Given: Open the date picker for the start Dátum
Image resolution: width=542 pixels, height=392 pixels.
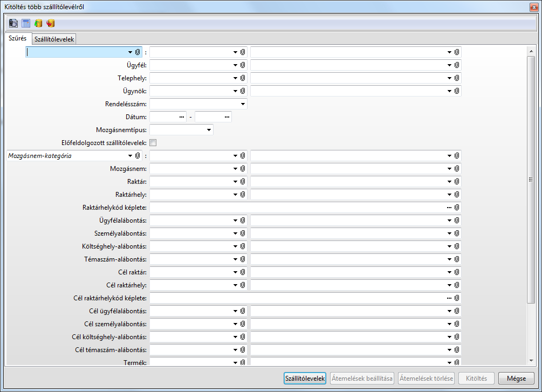Looking at the screenshot, I should pyautogui.click(x=182, y=117).
